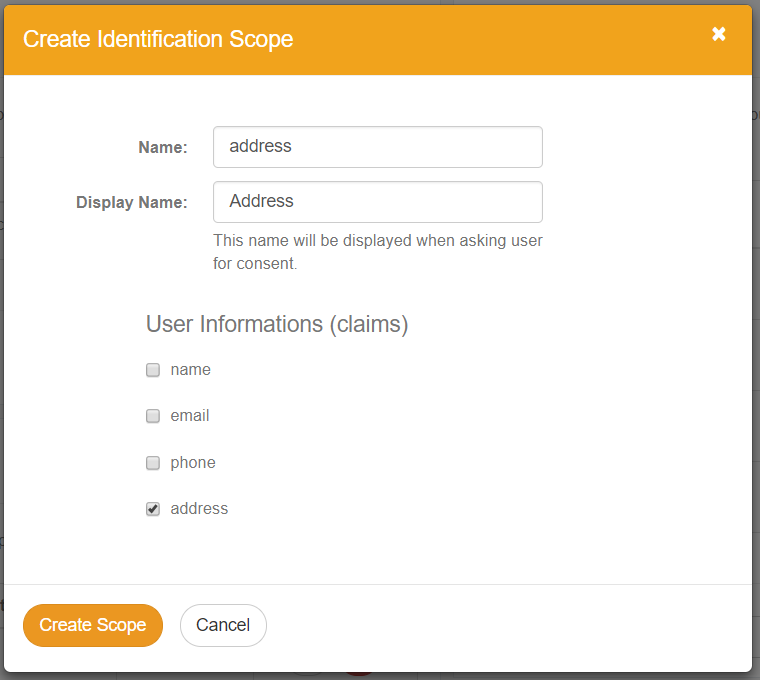Enable the 'name' claim checkbox

[153, 370]
